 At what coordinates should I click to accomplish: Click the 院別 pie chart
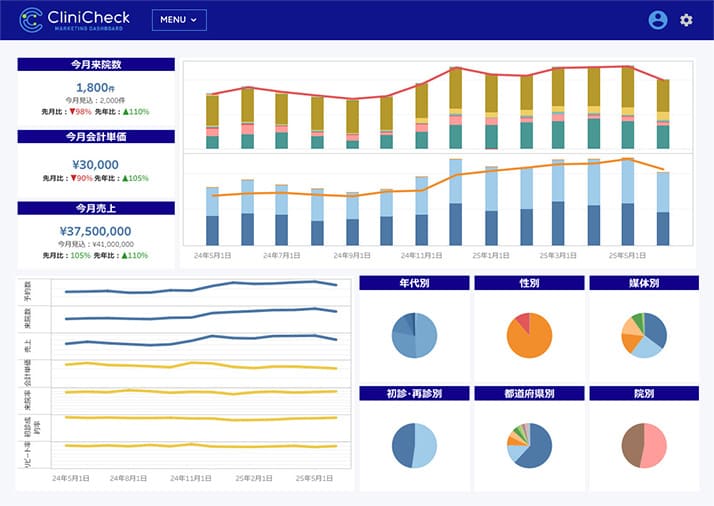coord(644,445)
